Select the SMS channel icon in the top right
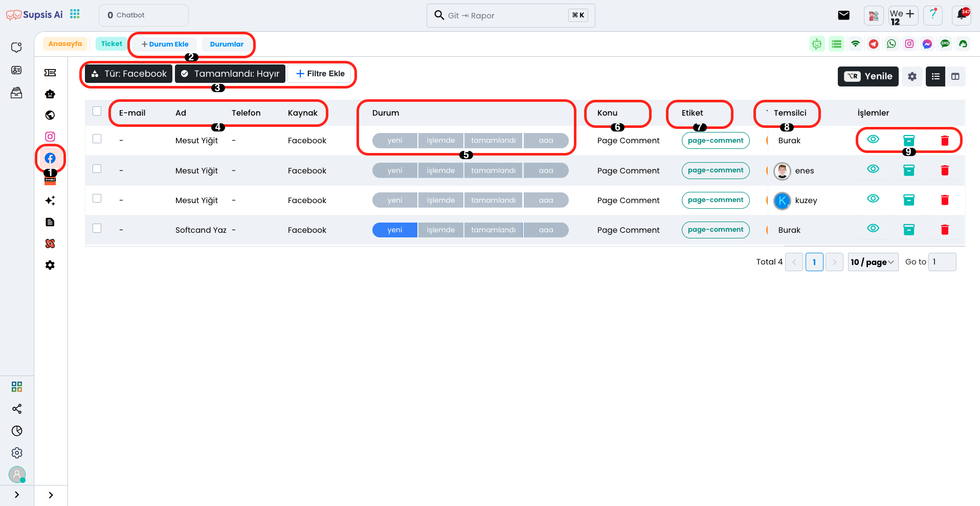This screenshot has width=980, height=506. point(945,44)
